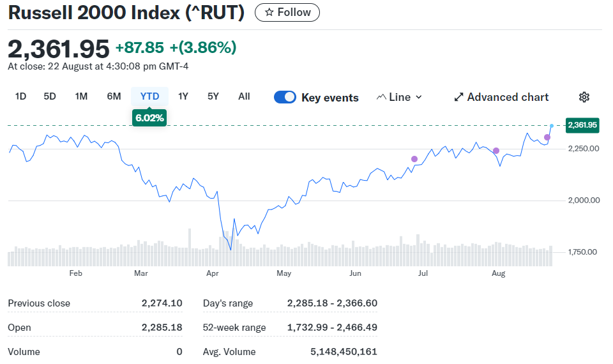The width and height of the screenshot is (613, 364).
Task: Click the Previous close value 2,274.10
Action: (162, 303)
